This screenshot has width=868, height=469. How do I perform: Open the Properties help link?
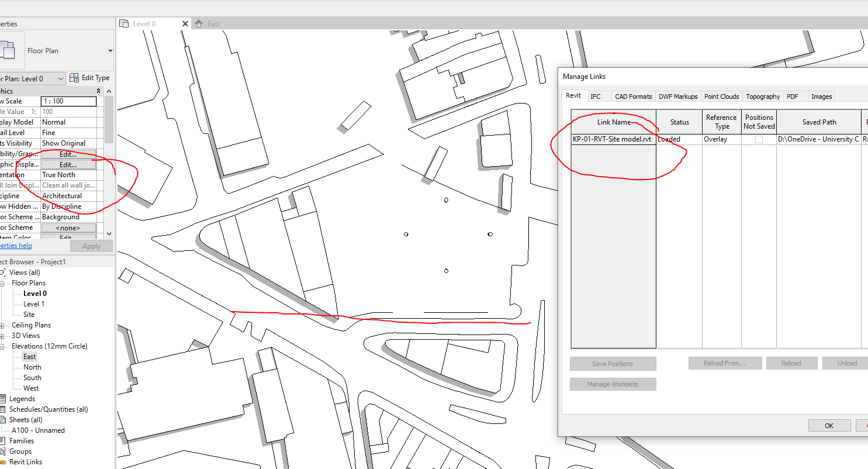coord(16,246)
